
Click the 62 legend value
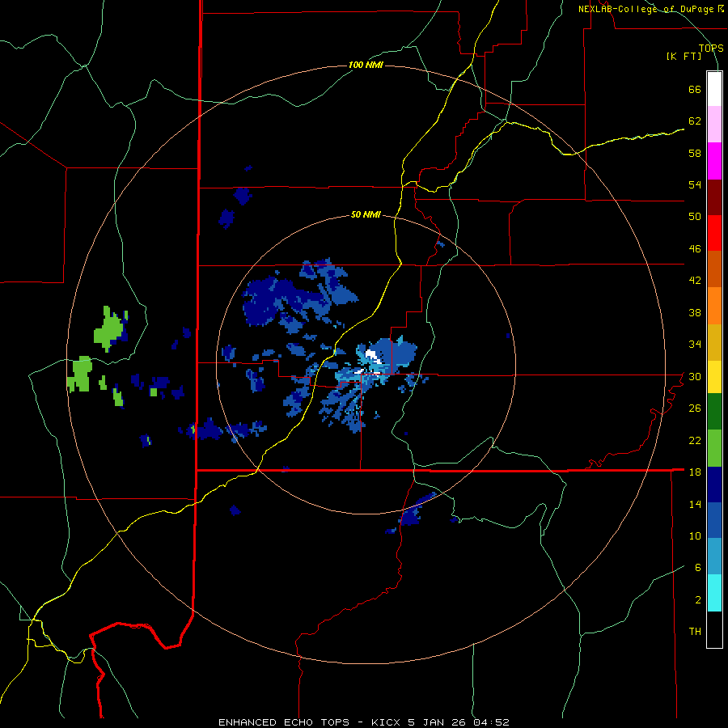click(x=695, y=121)
